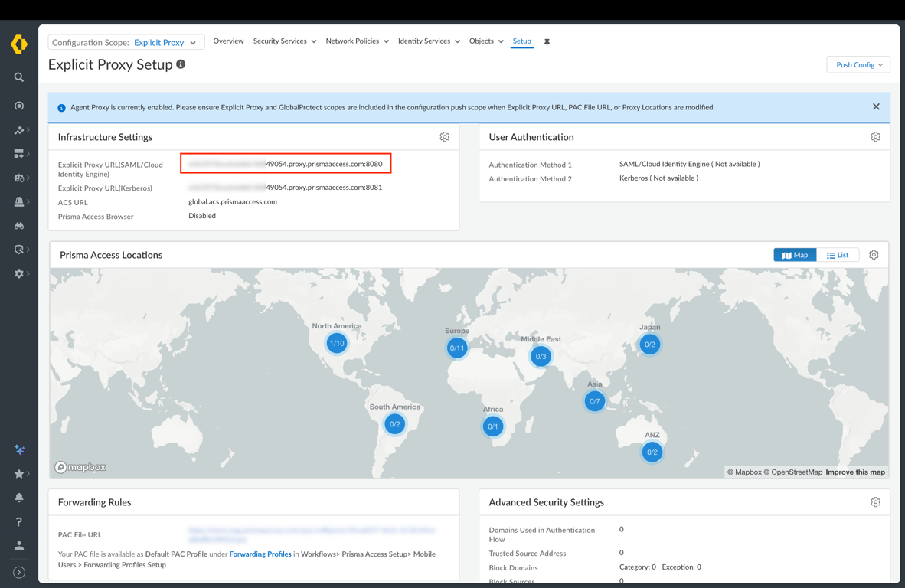This screenshot has width=905, height=588.
Task: Open the alert bell sidebar icon
Action: (x=19, y=201)
